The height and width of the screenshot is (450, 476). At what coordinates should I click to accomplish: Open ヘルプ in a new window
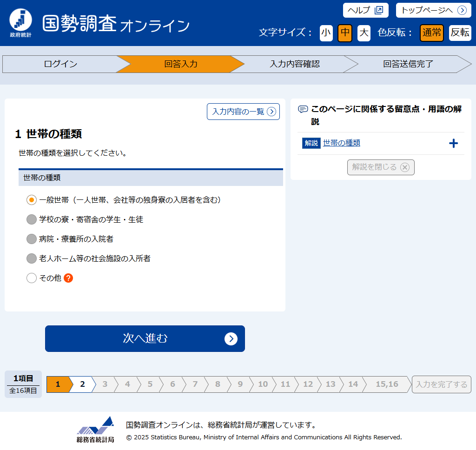pos(365,10)
